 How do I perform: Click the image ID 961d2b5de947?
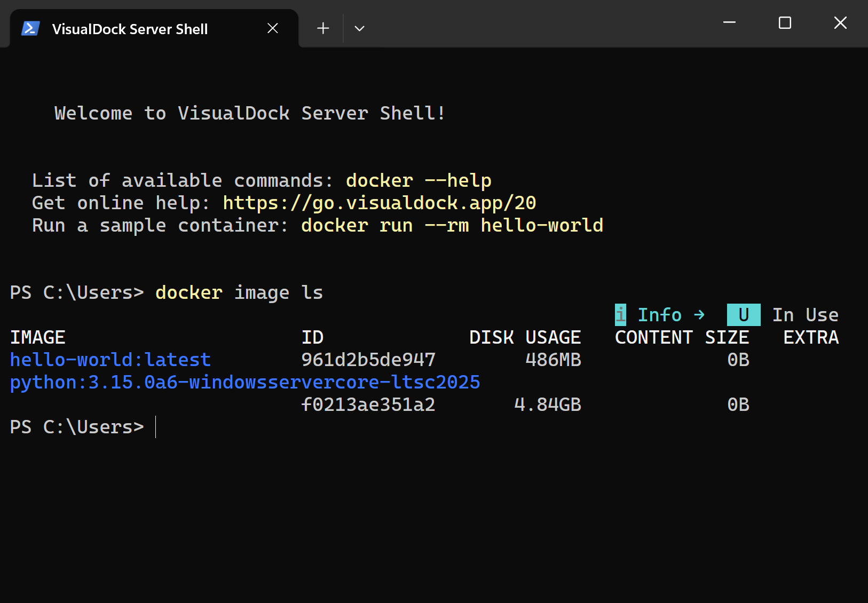coord(368,360)
